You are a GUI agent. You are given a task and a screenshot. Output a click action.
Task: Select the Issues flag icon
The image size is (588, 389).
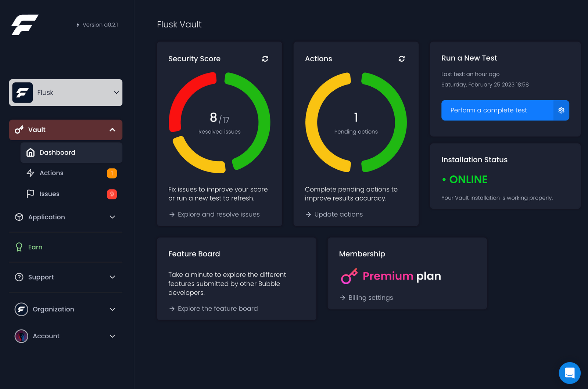click(x=30, y=194)
